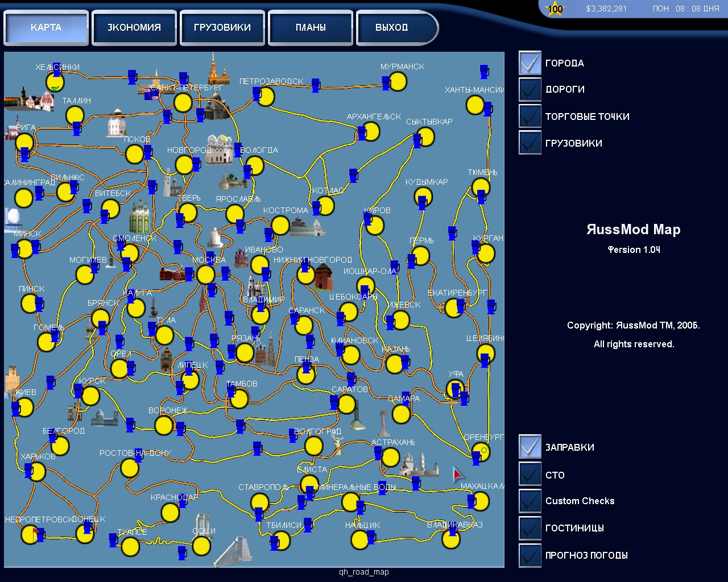Click the $3,382,281 money balance
The image size is (728, 582).
[x=606, y=9]
